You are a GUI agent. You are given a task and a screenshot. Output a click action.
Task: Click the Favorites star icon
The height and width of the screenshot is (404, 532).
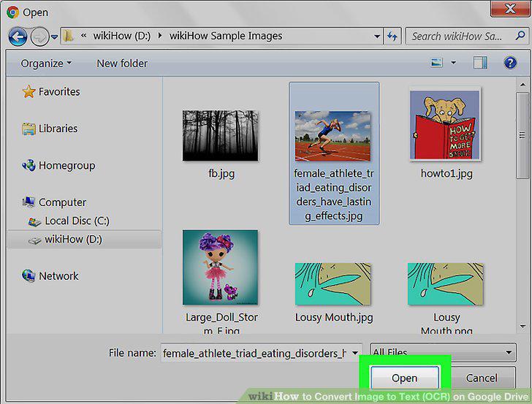28,91
